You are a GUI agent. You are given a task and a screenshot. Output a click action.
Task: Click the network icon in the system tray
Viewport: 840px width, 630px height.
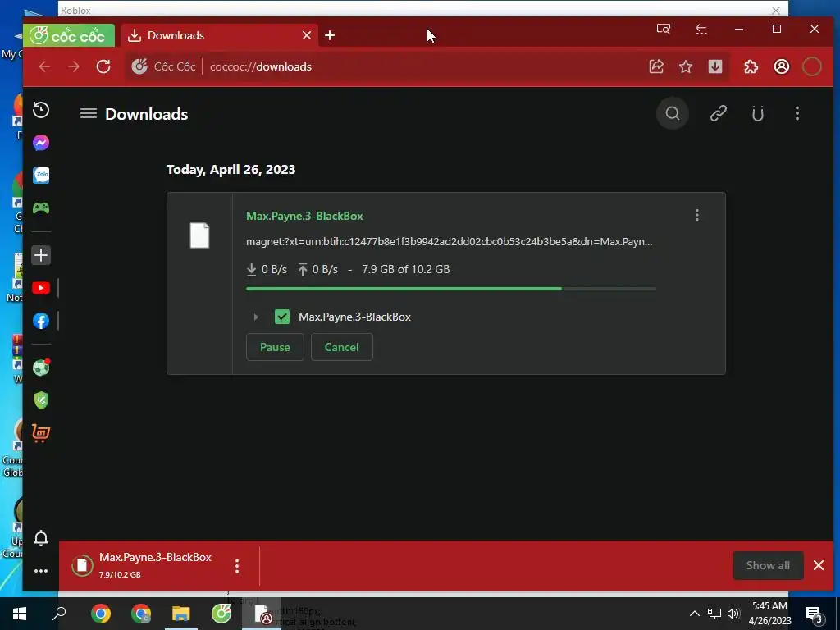tap(714, 614)
